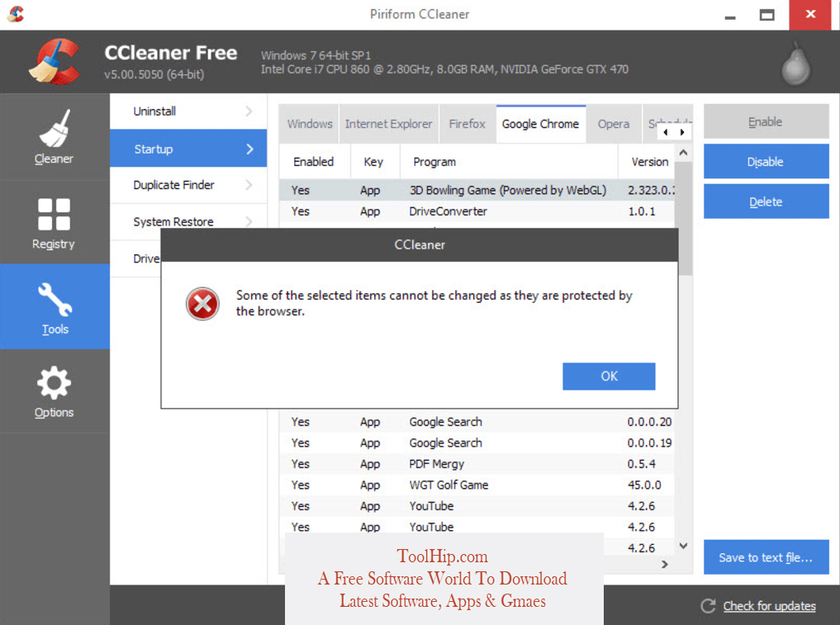Click the small CCleaner icon in title bar
This screenshot has height=625, width=840.
pos(16,14)
